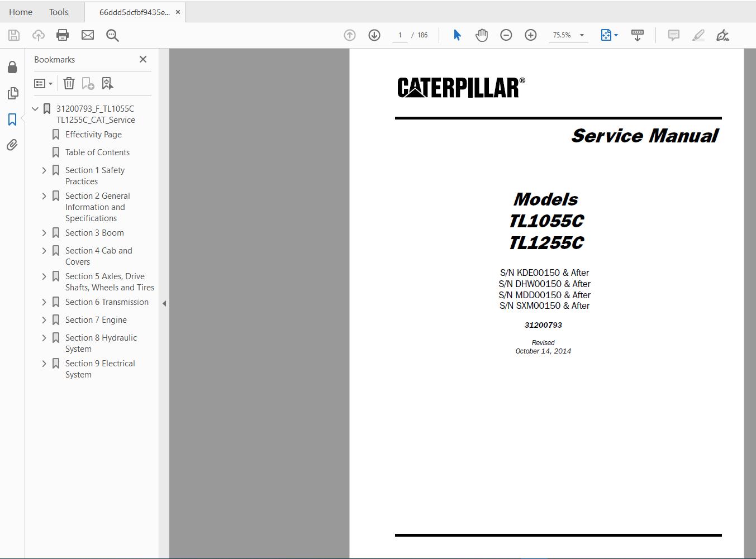Expand Section 2 General Information bookmark
Image resolution: width=756 pixels, height=559 pixels.
(44, 196)
